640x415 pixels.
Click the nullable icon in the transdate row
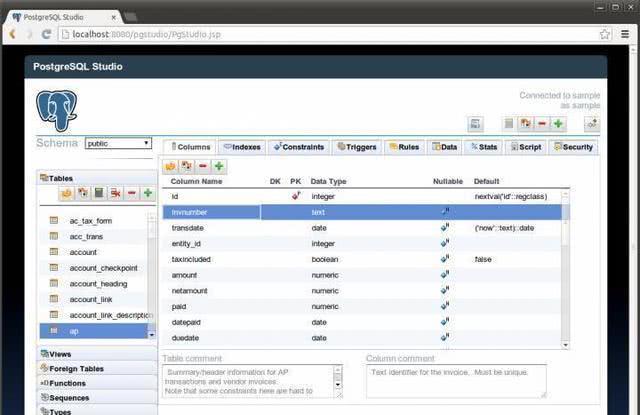(445, 227)
